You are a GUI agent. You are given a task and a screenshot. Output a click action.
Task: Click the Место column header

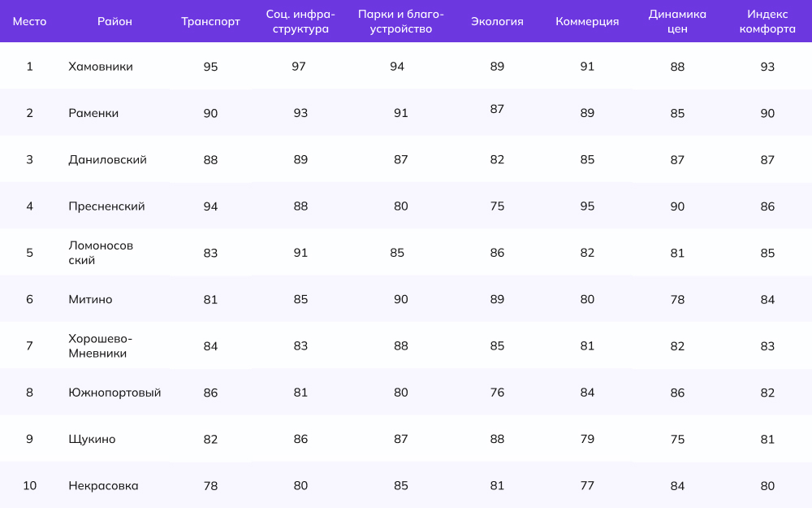tap(29, 22)
